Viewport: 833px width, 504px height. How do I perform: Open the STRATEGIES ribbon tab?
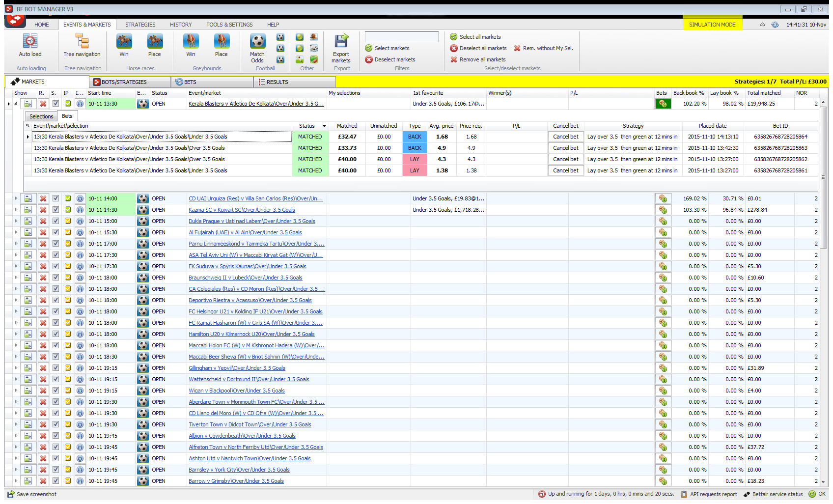click(140, 25)
